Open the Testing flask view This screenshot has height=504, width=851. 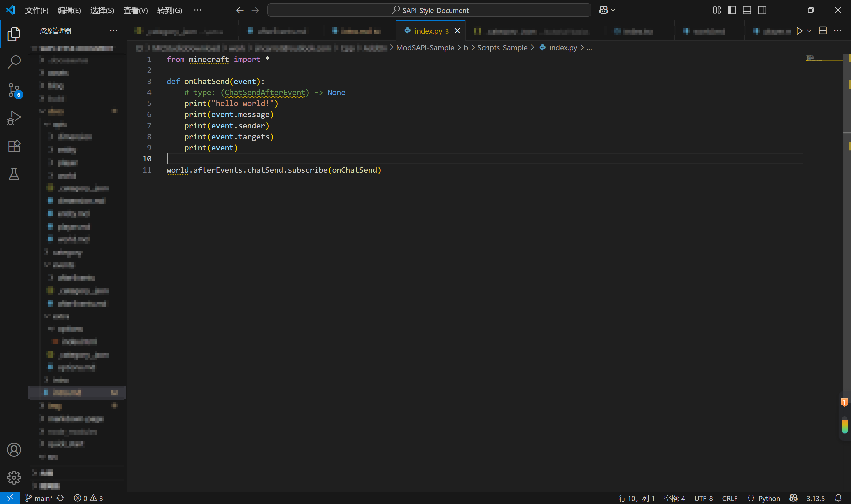[x=14, y=174]
